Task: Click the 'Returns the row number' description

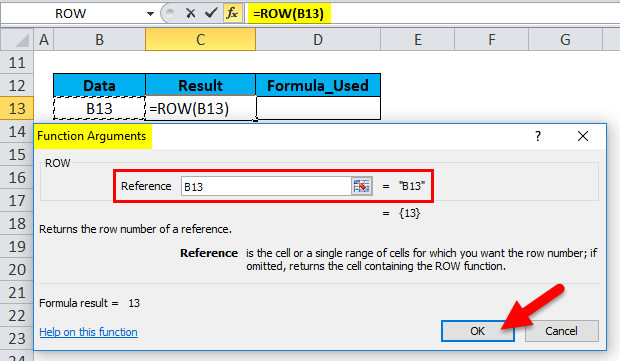Action: [135, 229]
